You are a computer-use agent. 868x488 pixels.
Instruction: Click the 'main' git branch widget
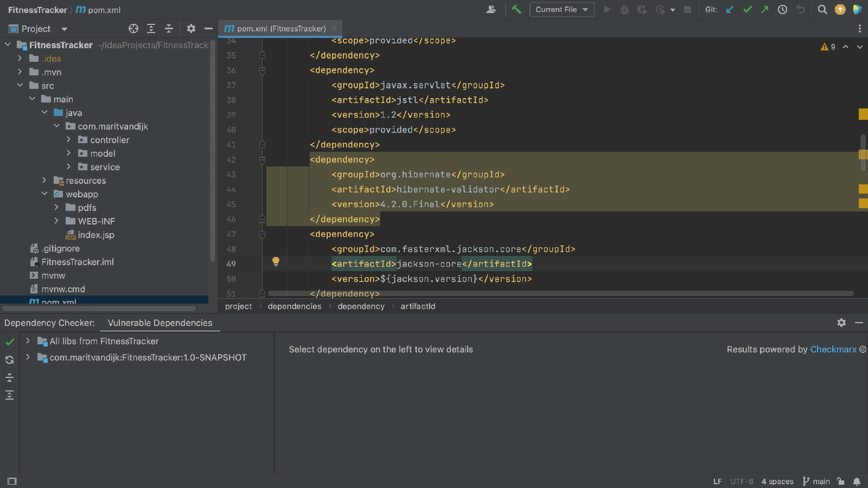[x=816, y=481]
